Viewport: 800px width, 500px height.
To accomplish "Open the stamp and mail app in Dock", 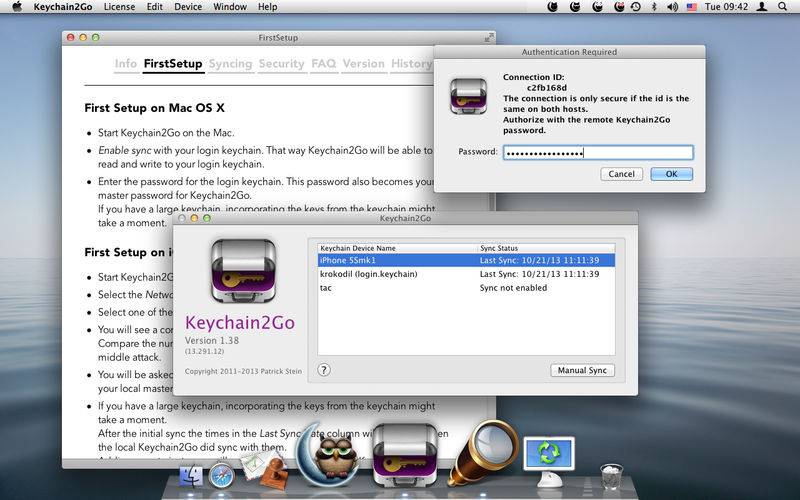I will [263, 469].
